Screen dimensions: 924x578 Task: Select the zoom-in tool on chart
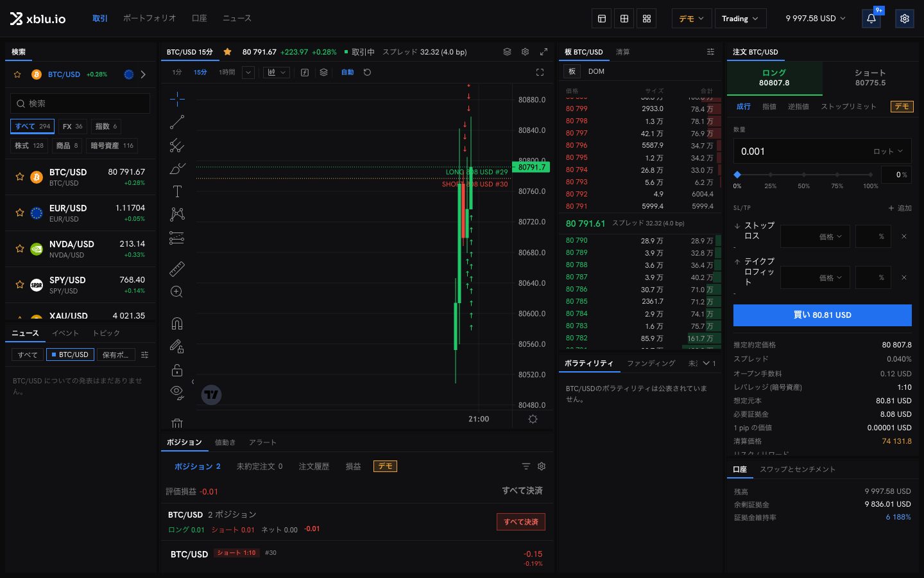(177, 292)
